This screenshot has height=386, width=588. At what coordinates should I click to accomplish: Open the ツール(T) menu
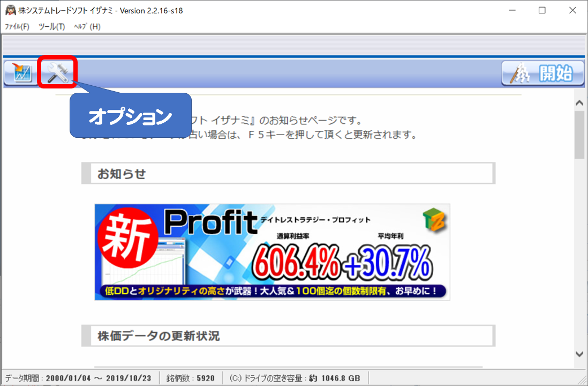(51, 27)
